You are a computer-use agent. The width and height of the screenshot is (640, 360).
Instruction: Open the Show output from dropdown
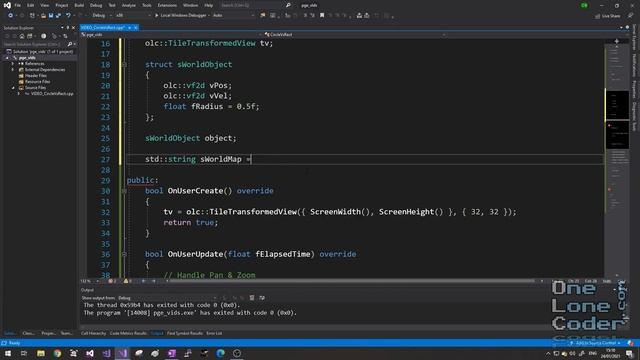[167, 298]
